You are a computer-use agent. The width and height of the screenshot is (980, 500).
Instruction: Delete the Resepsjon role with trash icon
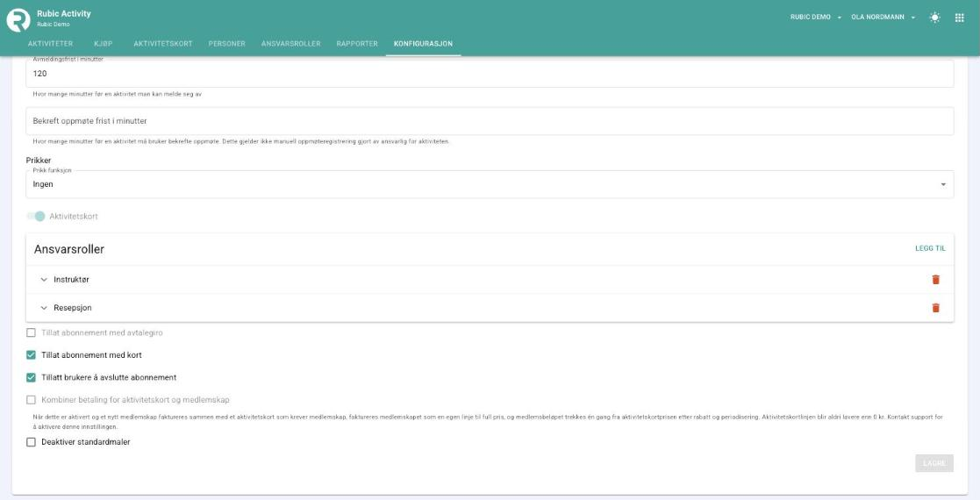935,308
